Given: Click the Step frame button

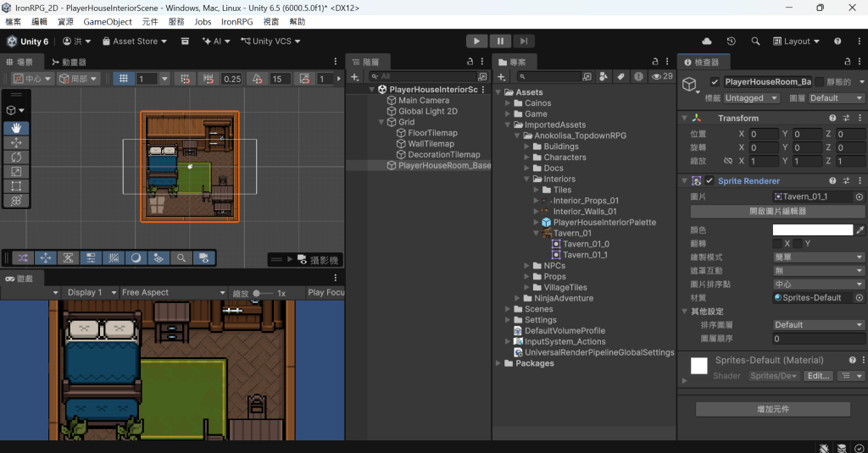Looking at the screenshot, I should [524, 41].
